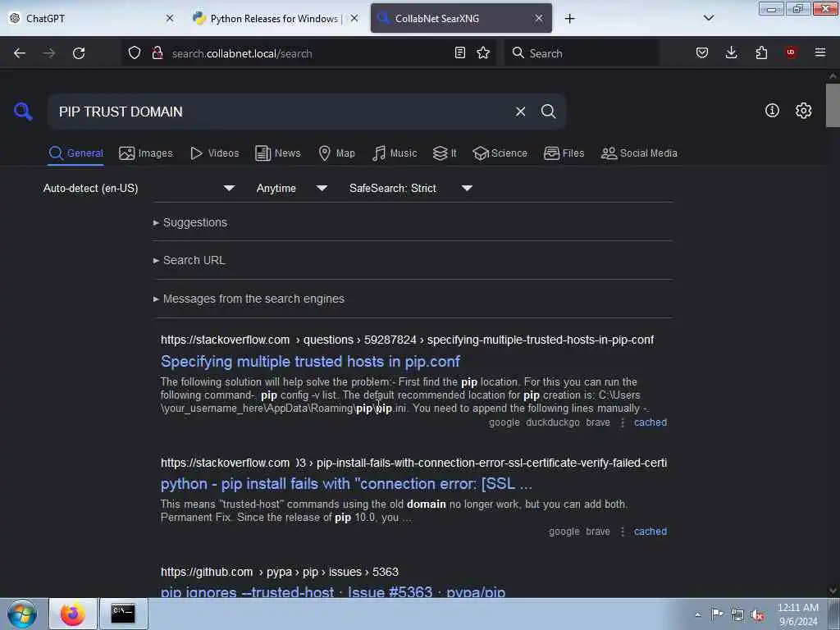Open the command prompt taskbar icon

pos(123,614)
